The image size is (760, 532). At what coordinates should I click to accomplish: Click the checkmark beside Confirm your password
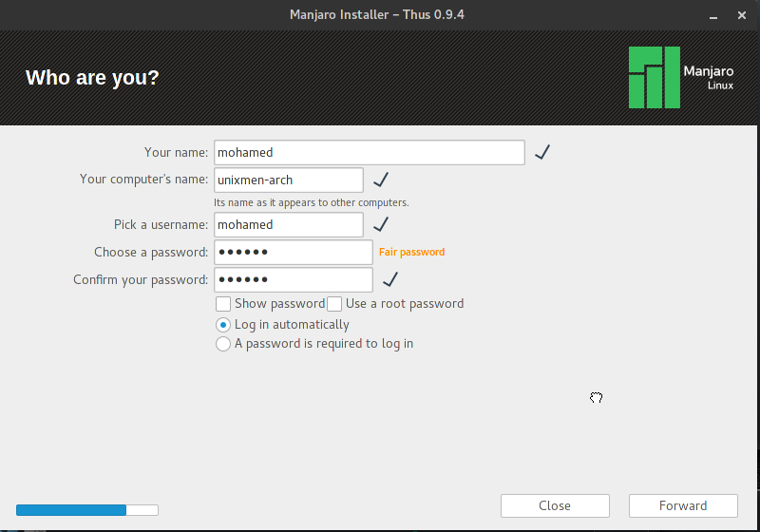tap(390, 279)
